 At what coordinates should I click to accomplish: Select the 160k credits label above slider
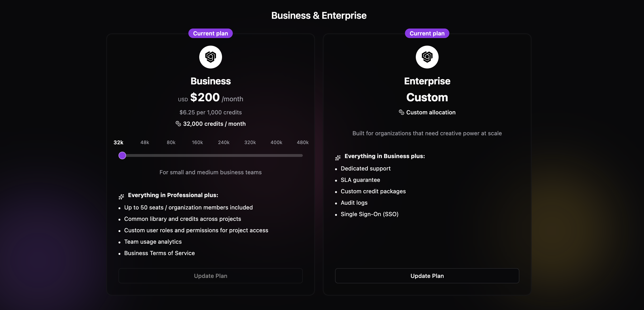point(197,142)
